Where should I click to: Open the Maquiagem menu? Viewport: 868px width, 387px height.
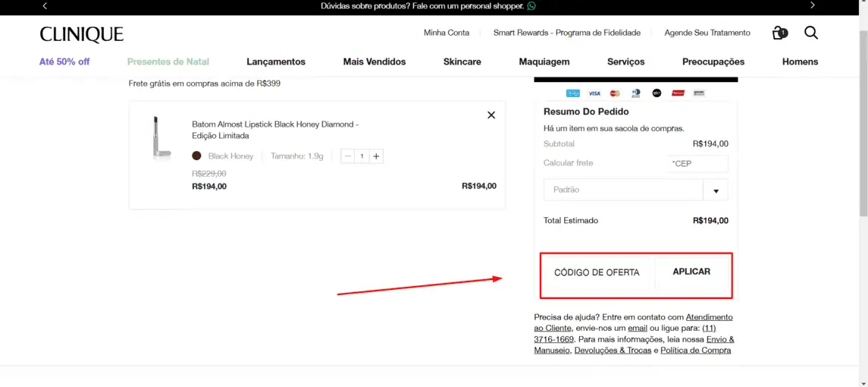coord(544,61)
